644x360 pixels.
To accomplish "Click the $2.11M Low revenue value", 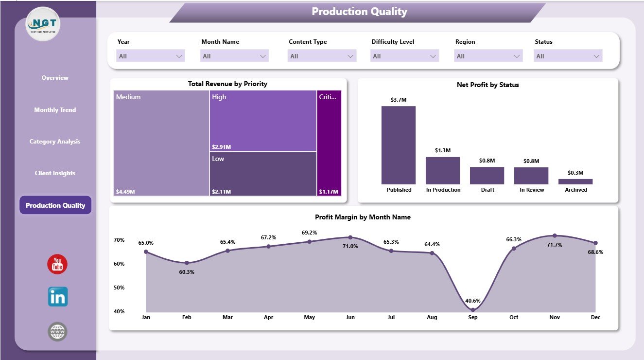I will click(x=221, y=192).
